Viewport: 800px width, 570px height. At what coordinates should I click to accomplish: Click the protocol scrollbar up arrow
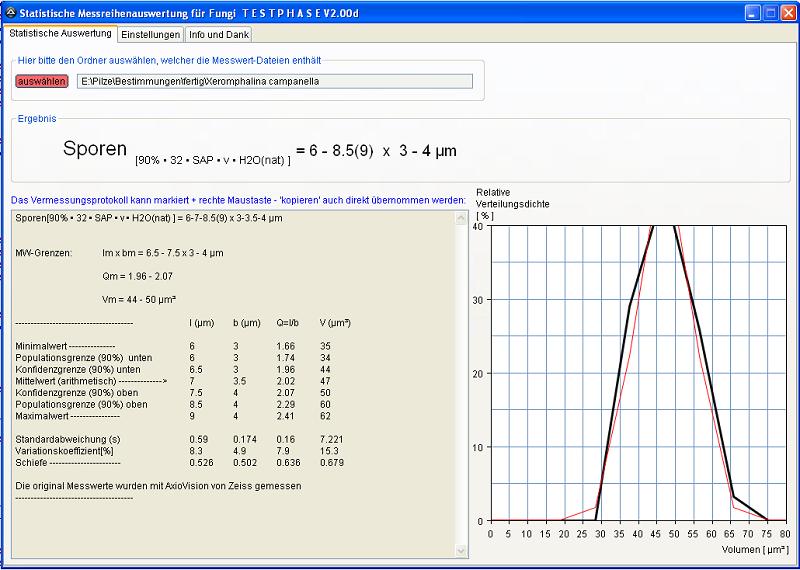coord(461,217)
